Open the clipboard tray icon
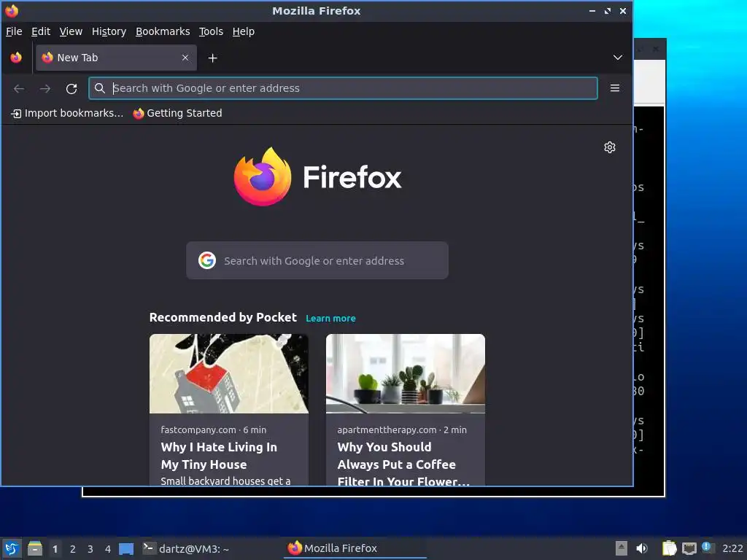This screenshot has width=747, height=560. click(670, 548)
